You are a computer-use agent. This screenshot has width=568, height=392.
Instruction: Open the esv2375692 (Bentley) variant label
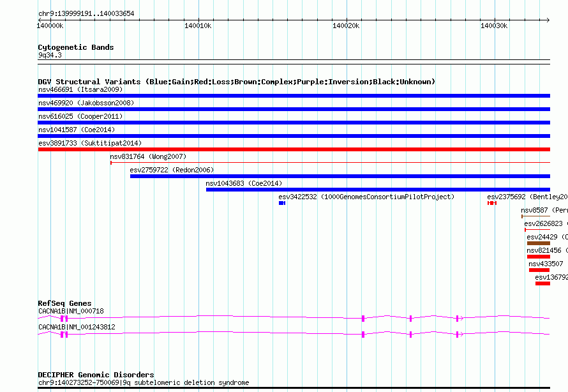pyautogui.click(x=527, y=197)
